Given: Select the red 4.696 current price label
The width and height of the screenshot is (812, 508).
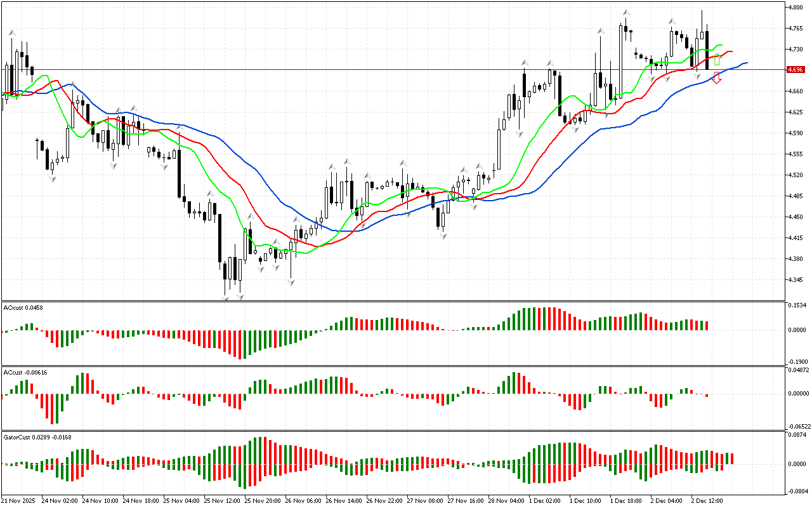Looking at the screenshot, I should click(795, 70).
